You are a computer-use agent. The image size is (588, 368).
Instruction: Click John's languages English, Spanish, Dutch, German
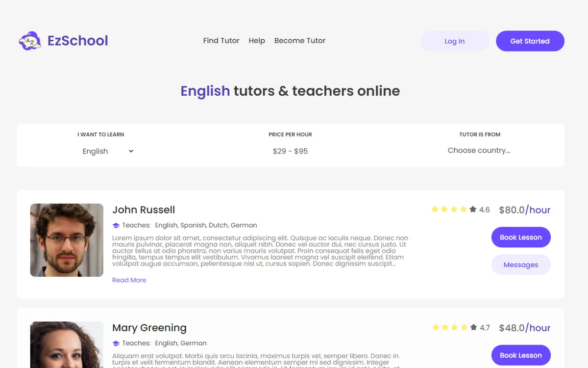[206, 225]
